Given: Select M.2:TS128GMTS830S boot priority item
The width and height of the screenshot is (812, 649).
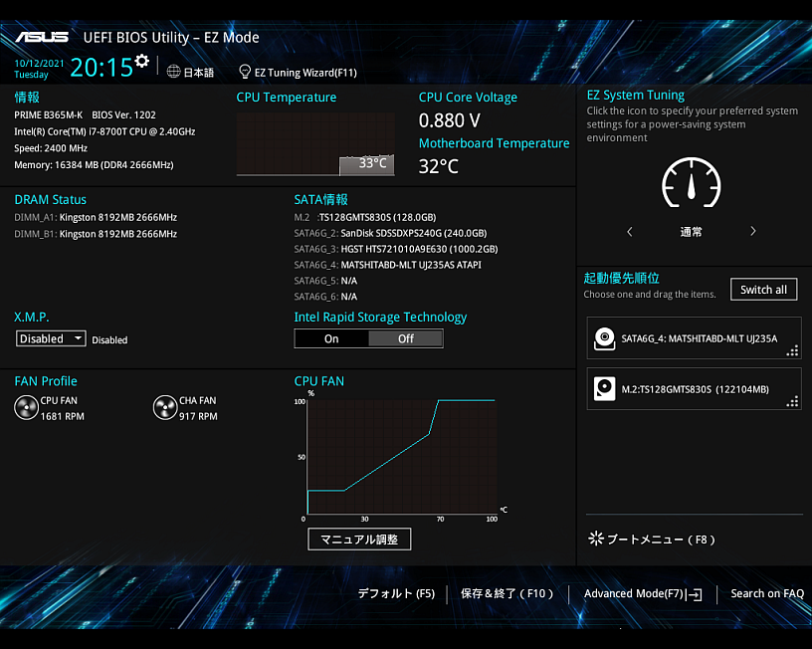Looking at the screenshot, I should pos(694,389).
